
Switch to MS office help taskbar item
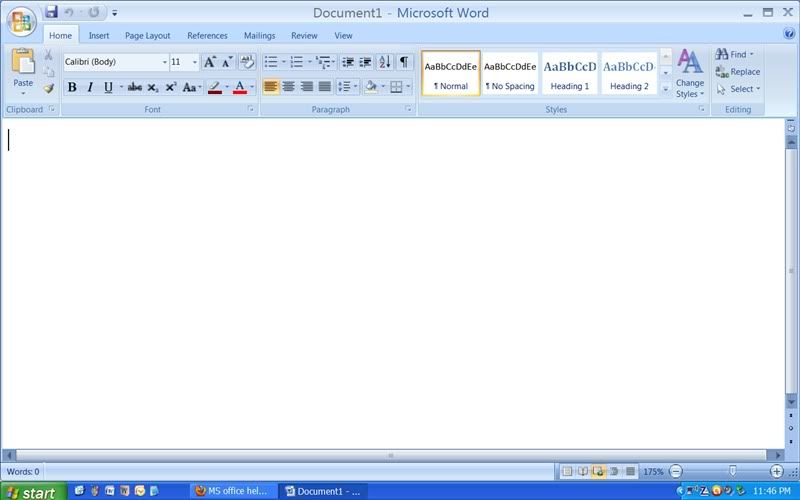coord(232,491)
